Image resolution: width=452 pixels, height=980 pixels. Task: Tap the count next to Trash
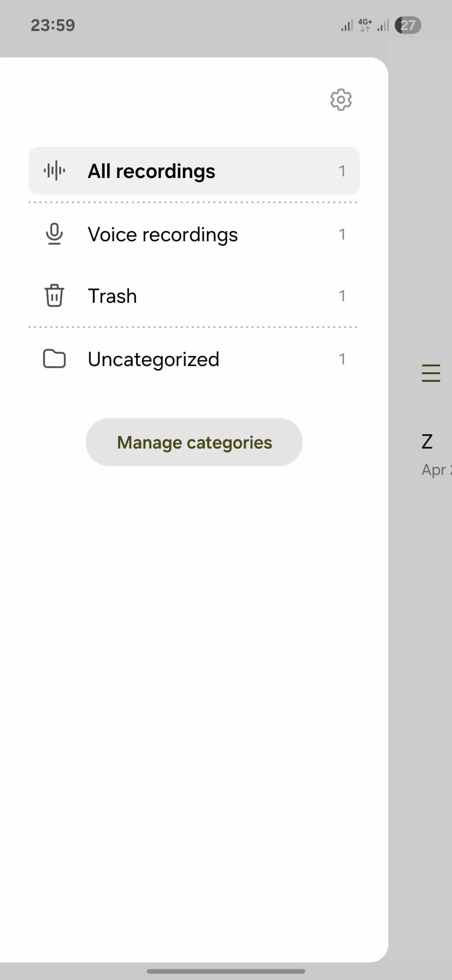click(x=342, y=296)
